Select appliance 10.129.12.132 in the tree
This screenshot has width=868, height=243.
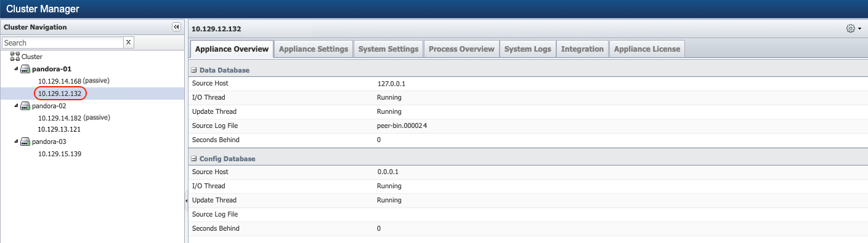pyautogui.click(x=60, y=94)
